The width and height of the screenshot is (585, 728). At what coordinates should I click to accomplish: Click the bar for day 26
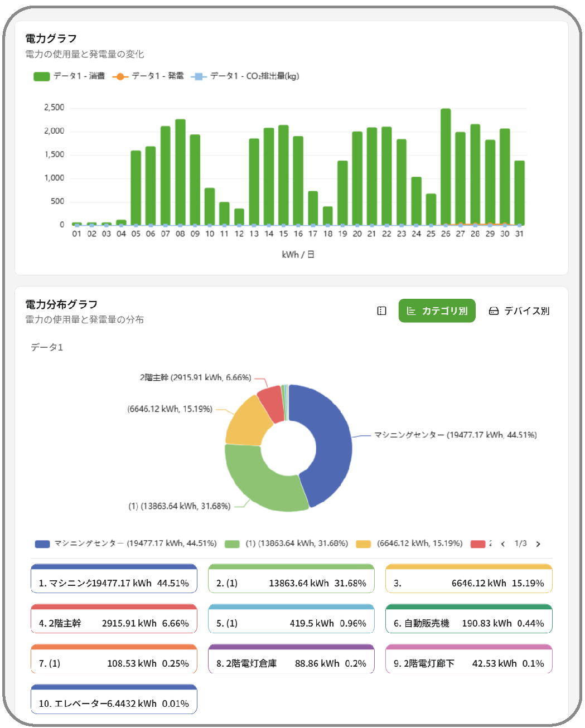[x=446, y=167]
